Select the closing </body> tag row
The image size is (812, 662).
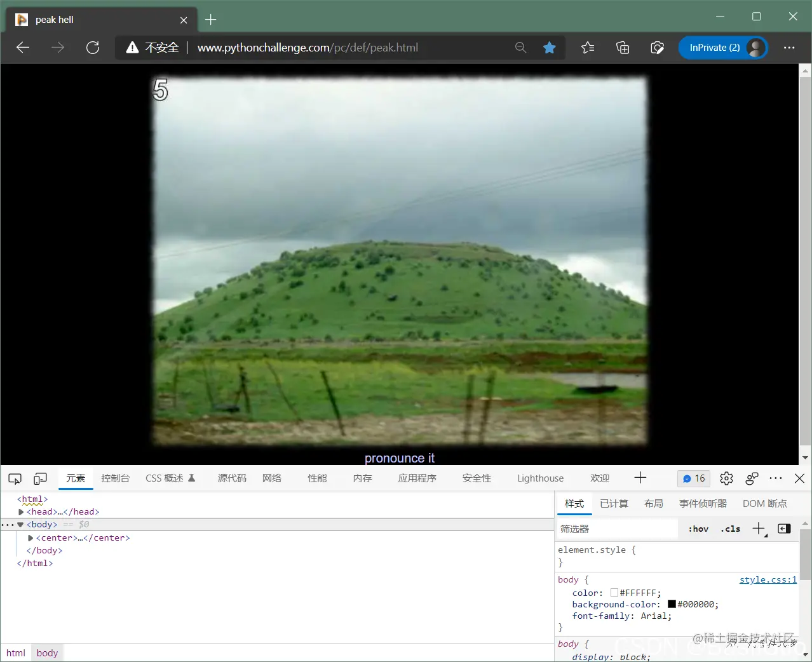44,551
